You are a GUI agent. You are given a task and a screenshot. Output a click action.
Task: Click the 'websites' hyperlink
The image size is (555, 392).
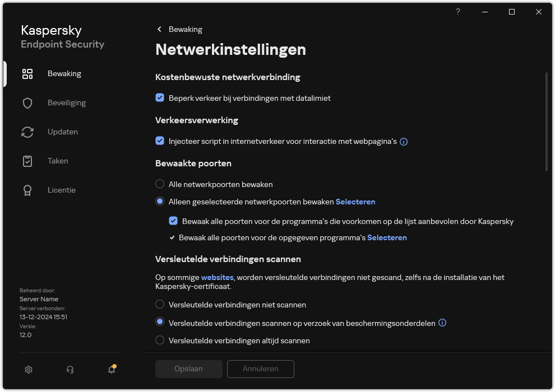[217, 277]
